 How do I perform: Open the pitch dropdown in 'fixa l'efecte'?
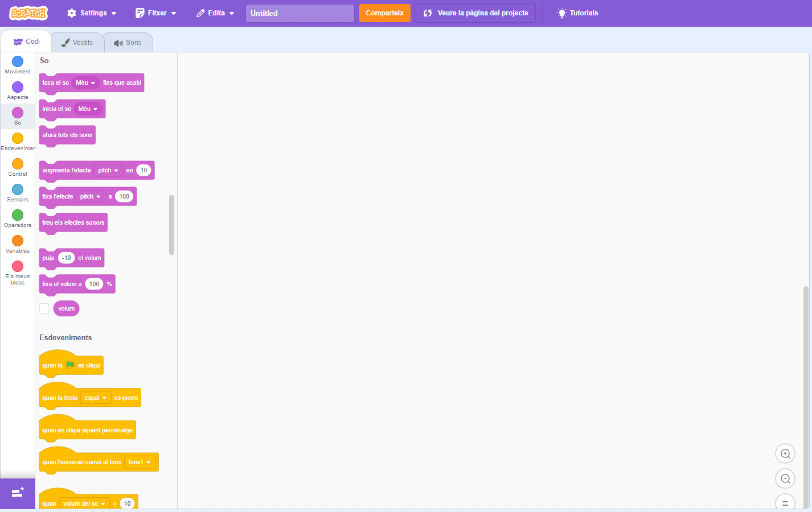tap(91, 196)
